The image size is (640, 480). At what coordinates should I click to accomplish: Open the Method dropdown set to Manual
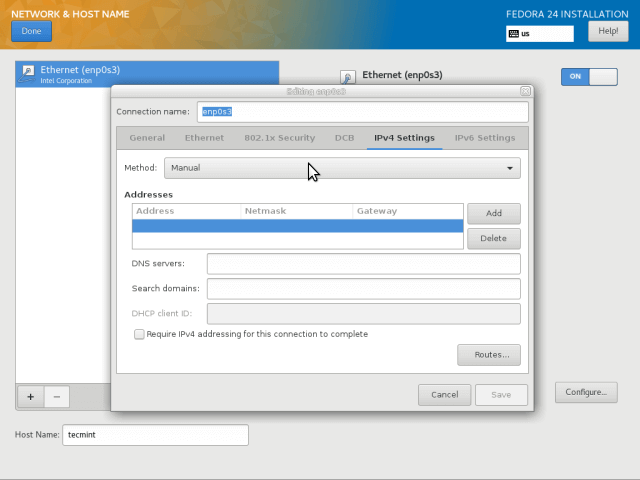342,168
